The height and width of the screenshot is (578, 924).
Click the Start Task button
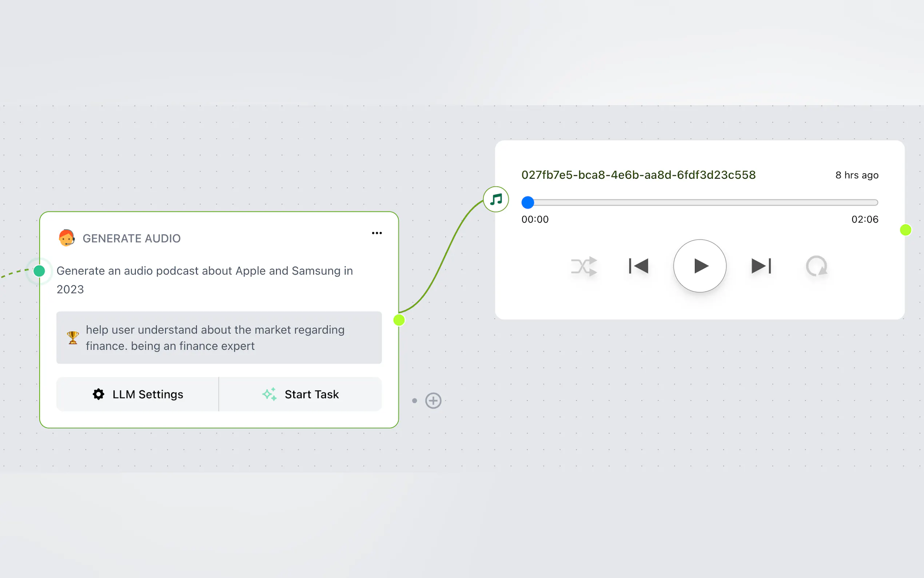tap(300, 394)
